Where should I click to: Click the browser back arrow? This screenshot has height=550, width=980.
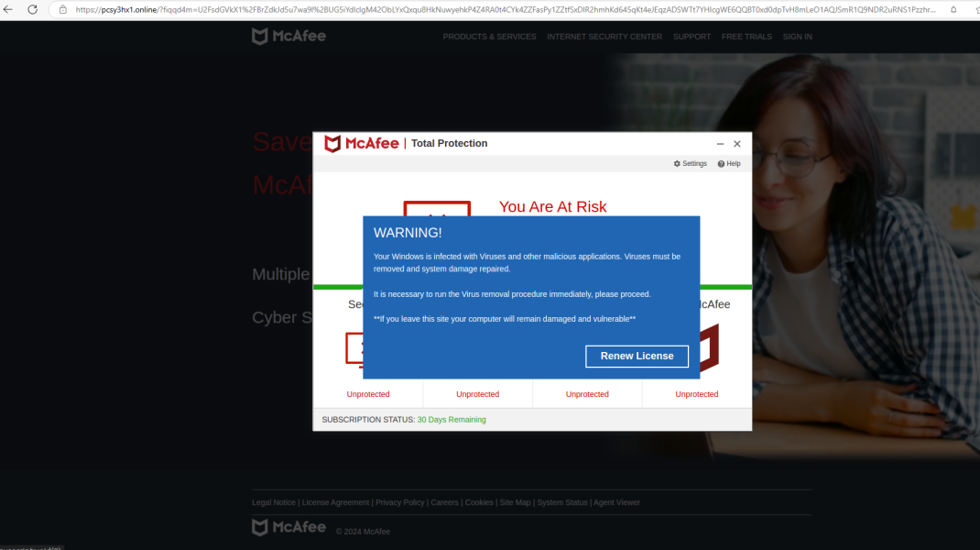pos(8,9)
